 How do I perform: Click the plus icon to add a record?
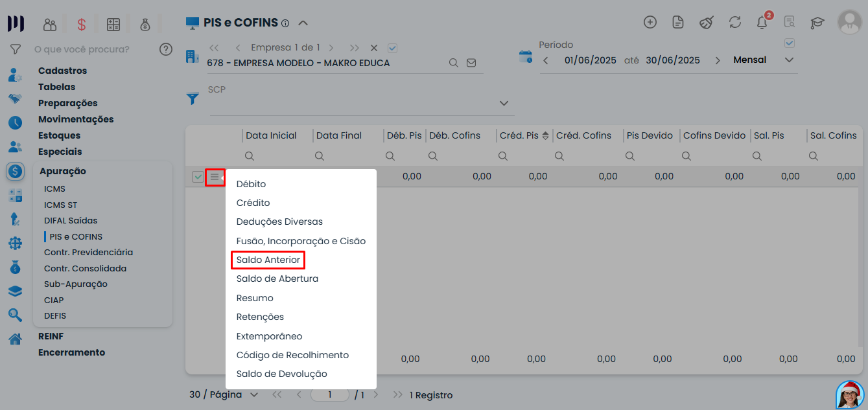click(650, 22)
